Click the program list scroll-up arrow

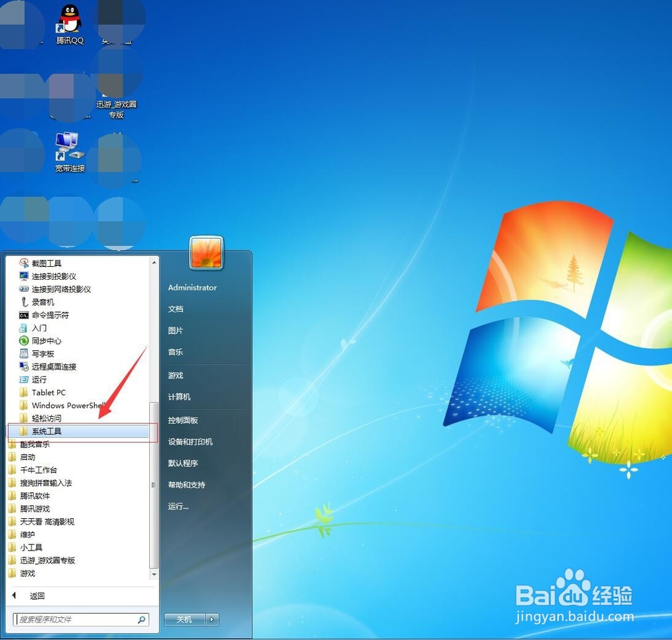tap(155, 262)
